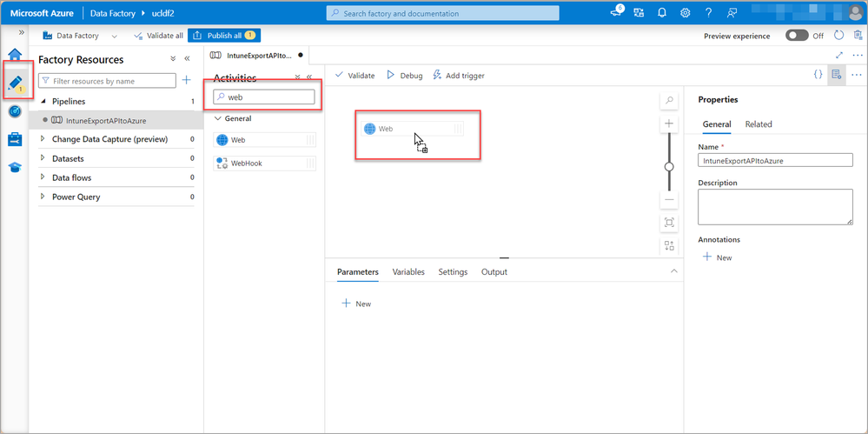Screen dimensions: 868x434
Task: Click auto align layout icon
Action: [669, 246]
